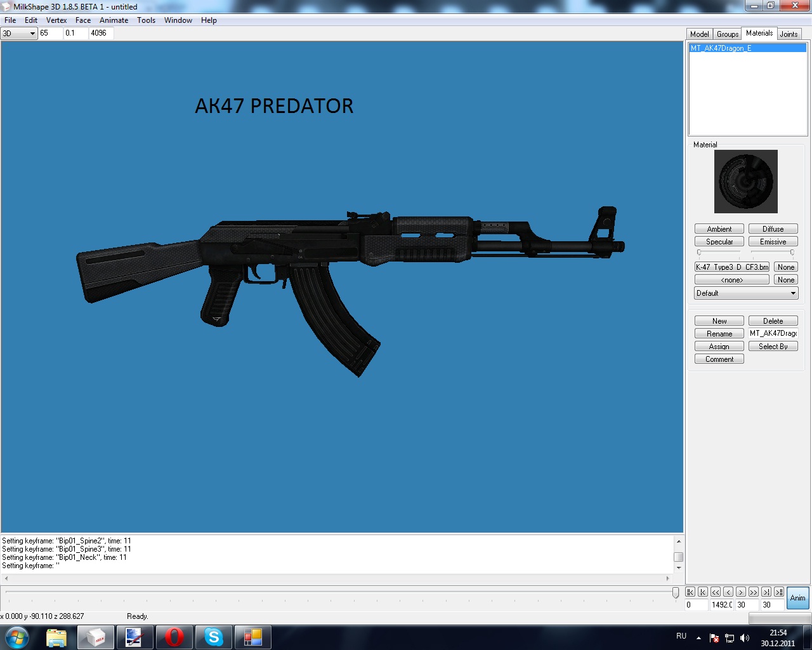The image size is (812, 650).
Task: Step one frame backward
Action: coord(728,592)
